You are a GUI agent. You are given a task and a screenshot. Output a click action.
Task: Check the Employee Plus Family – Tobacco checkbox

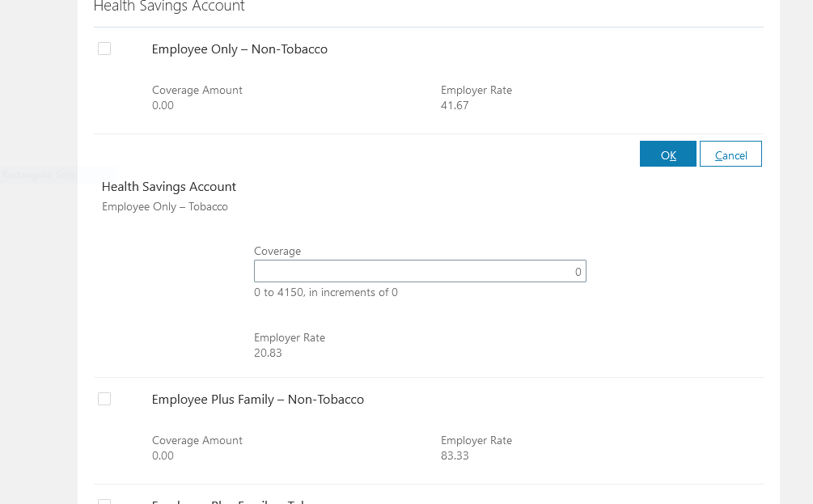(x=104, y=500)
